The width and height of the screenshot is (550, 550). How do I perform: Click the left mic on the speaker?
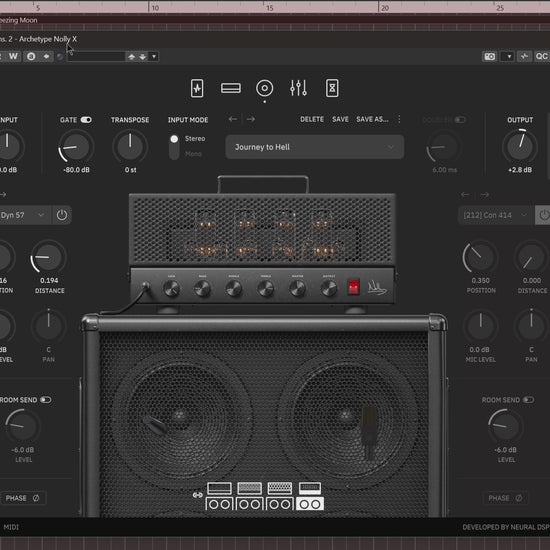[156, 425]
